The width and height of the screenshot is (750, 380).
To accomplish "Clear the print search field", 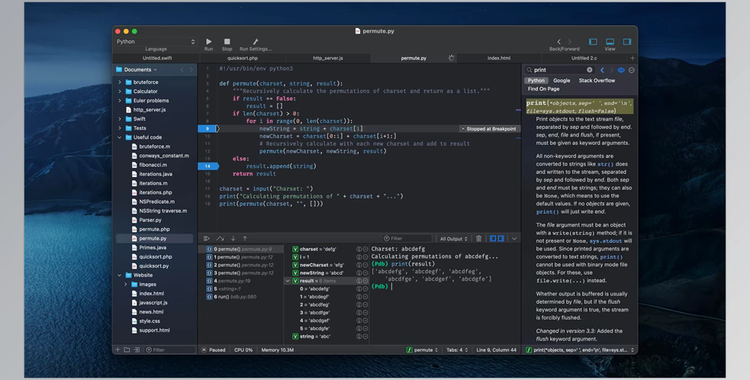I will 589,70.
